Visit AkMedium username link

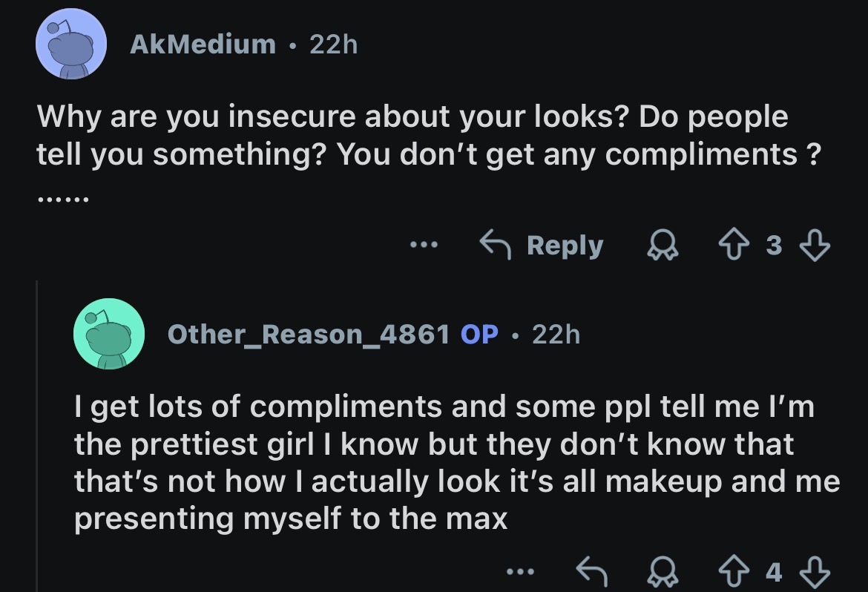tap(203, 45)
